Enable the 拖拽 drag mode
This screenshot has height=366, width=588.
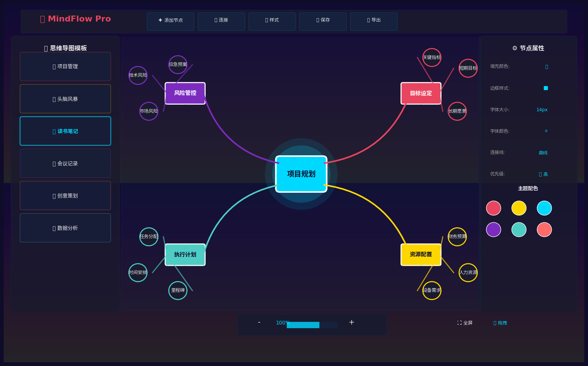[500, 323]
